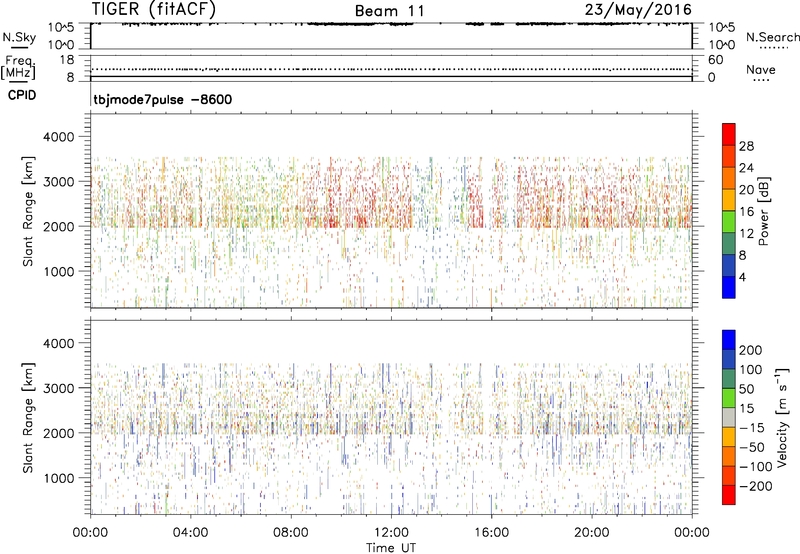Click the 'Power [dB]' colorbar title
Viewport: 800px width, 554px height.
pyautogui.click(x=764, y=211)
